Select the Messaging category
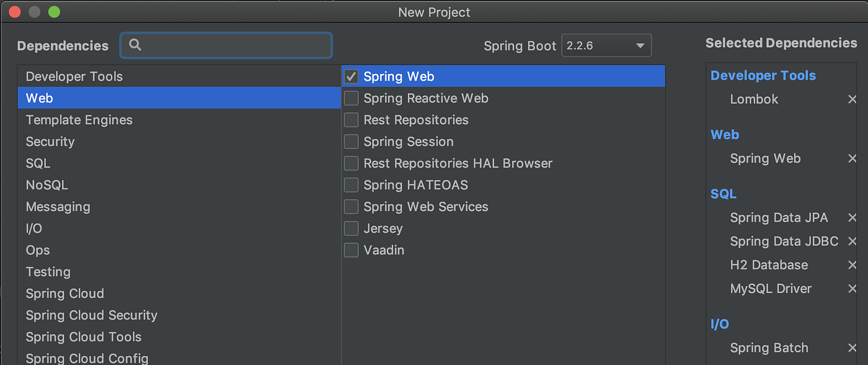 (x=58, y=207)
